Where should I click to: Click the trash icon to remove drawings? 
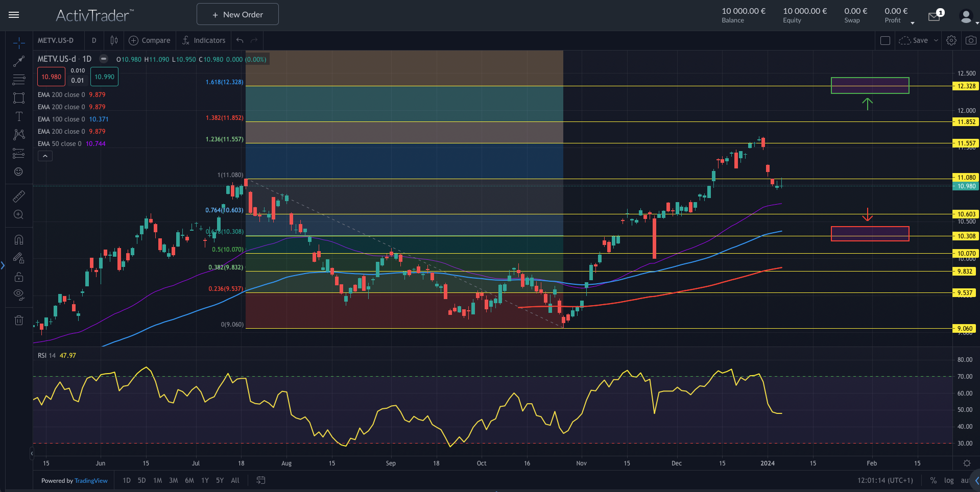coord(19,320)
